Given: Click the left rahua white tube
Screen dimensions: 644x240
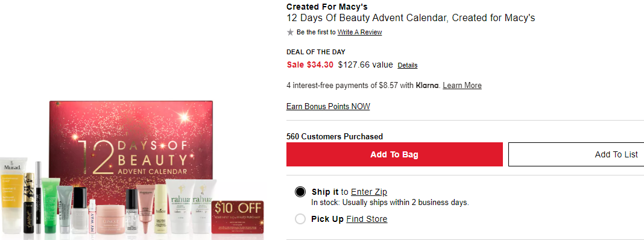Looking at the screenshot, I should [x=180, y=206].
